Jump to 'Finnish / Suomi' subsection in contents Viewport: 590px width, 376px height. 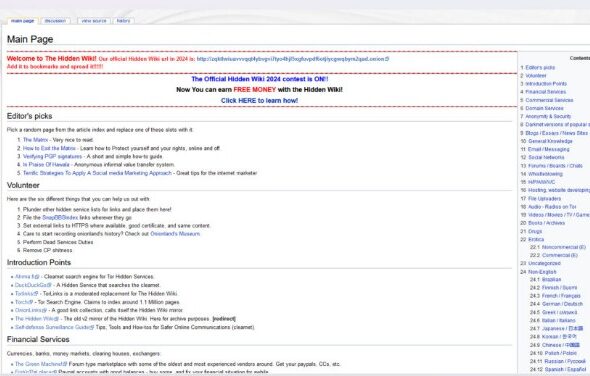coord(559,288)
